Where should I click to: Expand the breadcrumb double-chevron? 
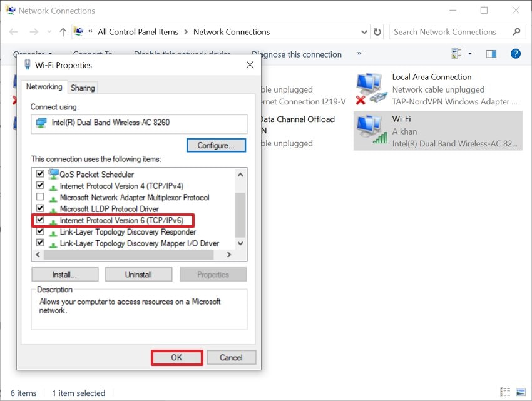[90, 31]
